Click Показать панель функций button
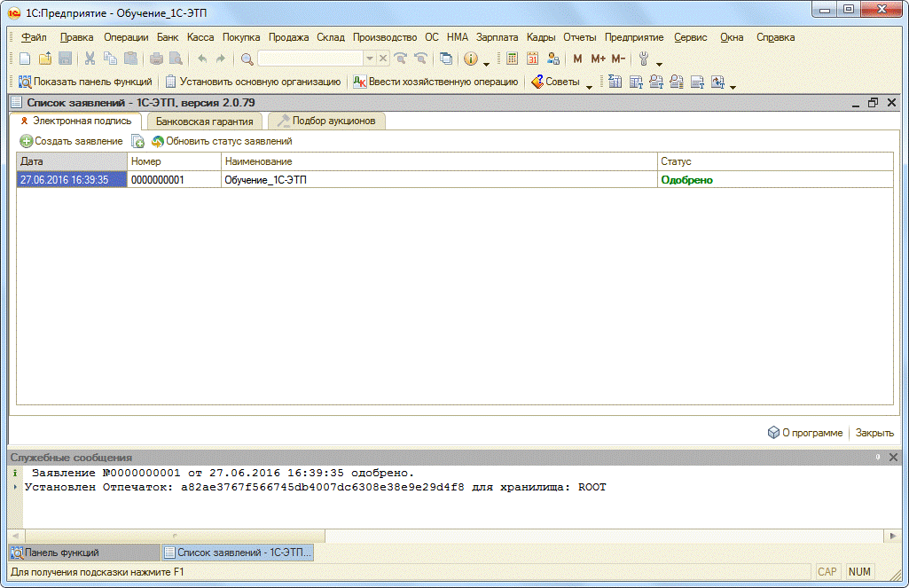The image size is (909, 588). click(x=85, y=82)
